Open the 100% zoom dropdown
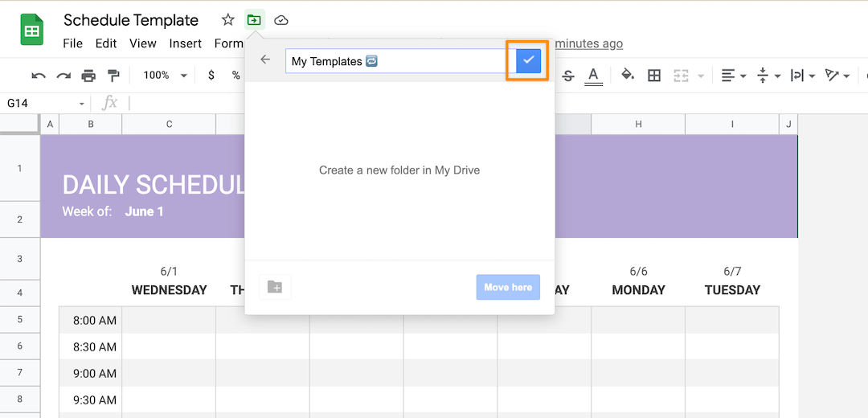Screen dimensions: 868x418 164,76
